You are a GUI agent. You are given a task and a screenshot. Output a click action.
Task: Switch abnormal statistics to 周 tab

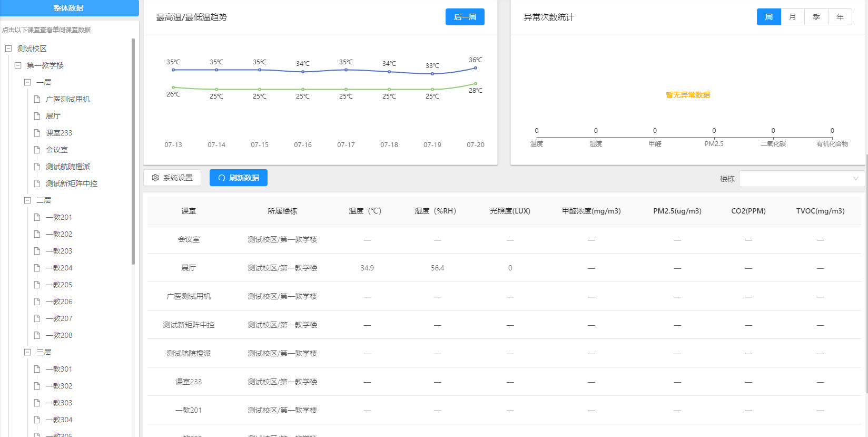click(769, 17)
